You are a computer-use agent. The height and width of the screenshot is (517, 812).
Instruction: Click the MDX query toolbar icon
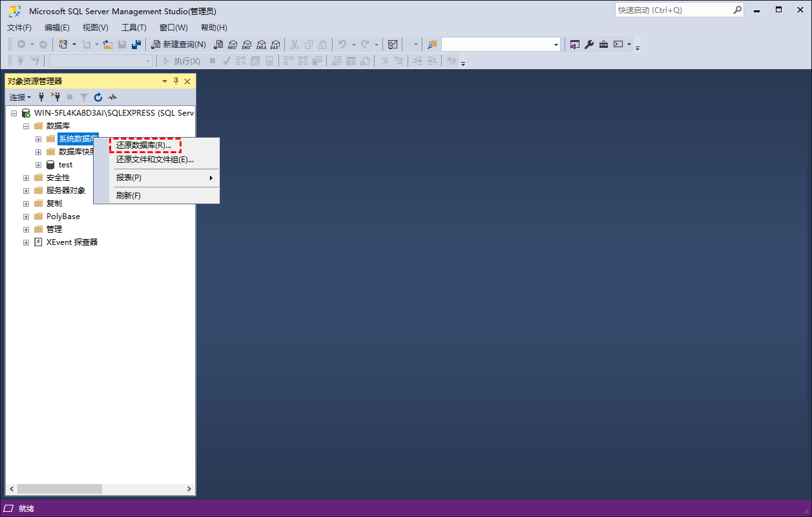coord(233,45)
